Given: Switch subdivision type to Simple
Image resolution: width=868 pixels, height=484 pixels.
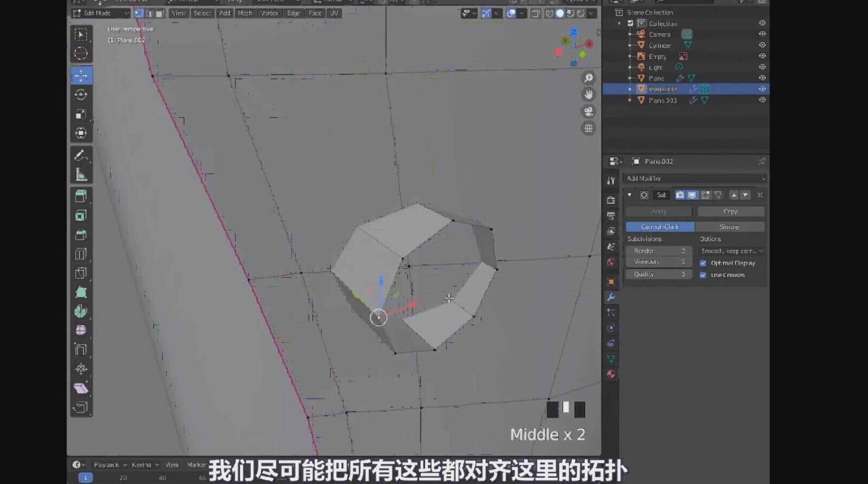Looking at the screenshot, I should [729, 227].
